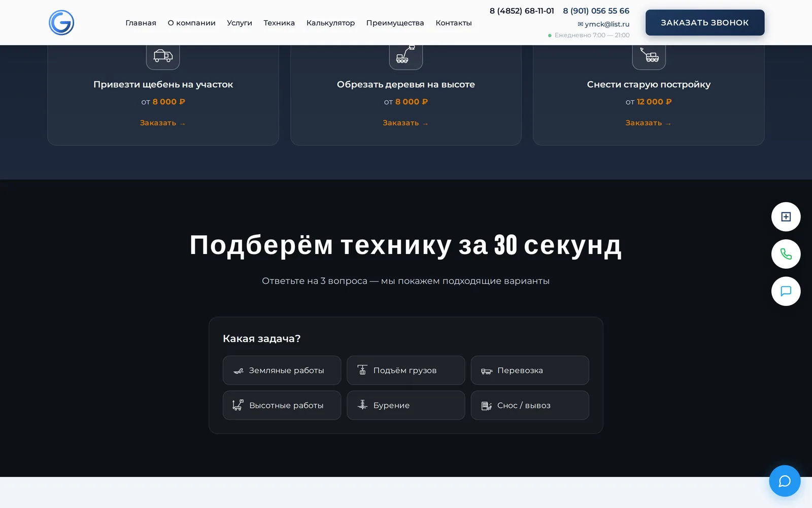Screen dimensions: 812x508
Task: Open the Техника navigation link
Action: tap(279, 23)
